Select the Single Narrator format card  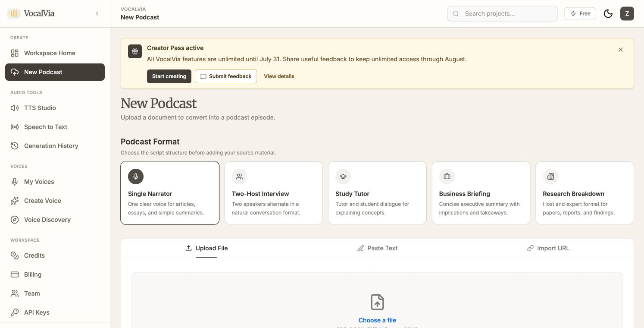(170, 193)
